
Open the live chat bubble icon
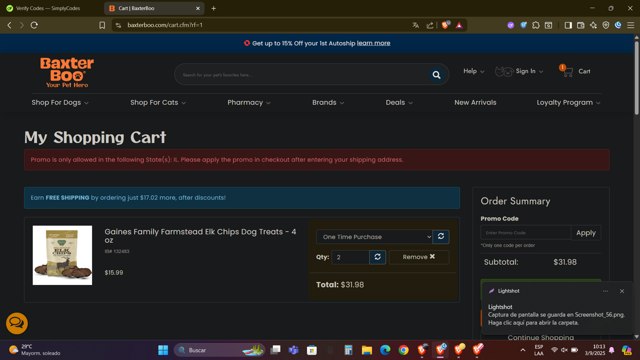point(17,323)
